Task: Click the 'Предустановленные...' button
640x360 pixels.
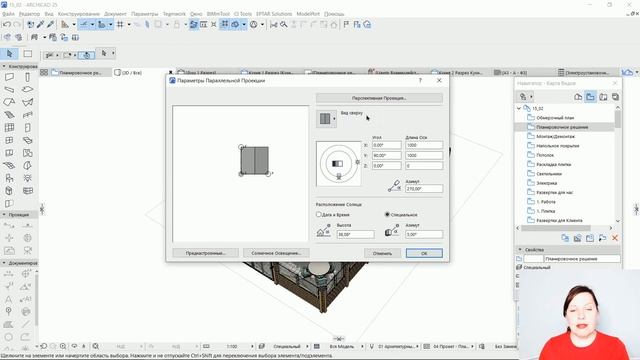Action: (x=205, y=253)
